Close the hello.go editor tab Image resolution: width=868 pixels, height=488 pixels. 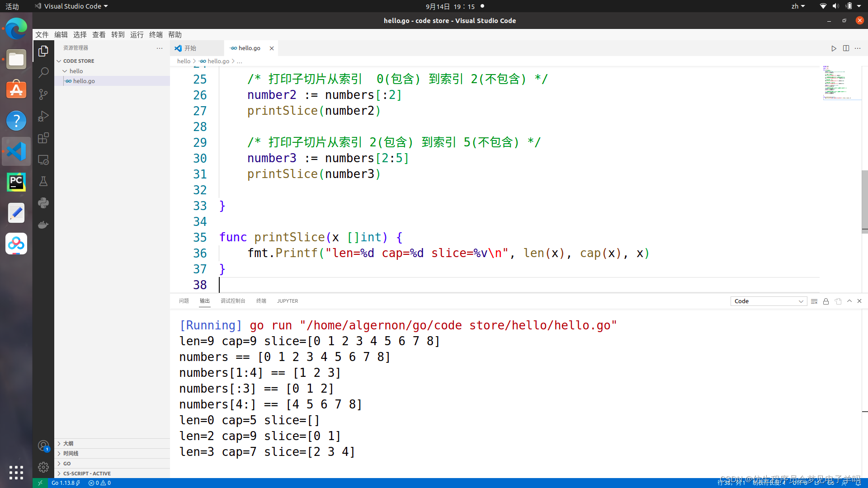[272, 48]
